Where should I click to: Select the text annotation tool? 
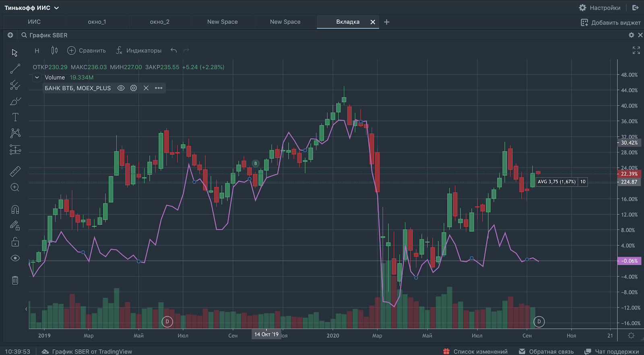[15, 117]
